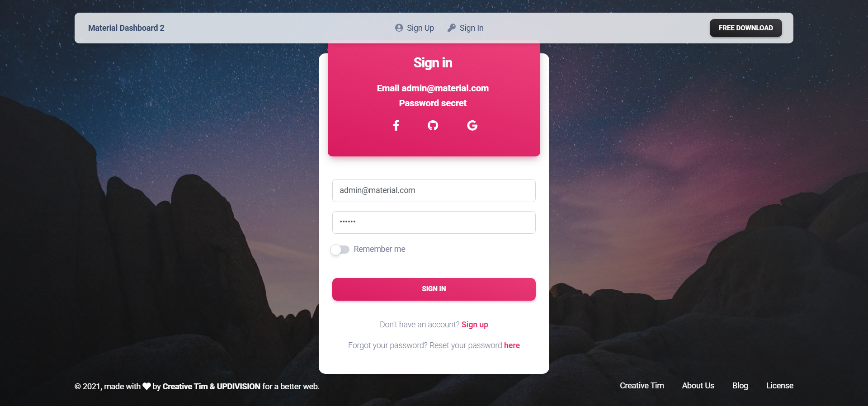This screenshot has width=868, height=406.
Task: Focus the email input field
Action: [434, 190]
